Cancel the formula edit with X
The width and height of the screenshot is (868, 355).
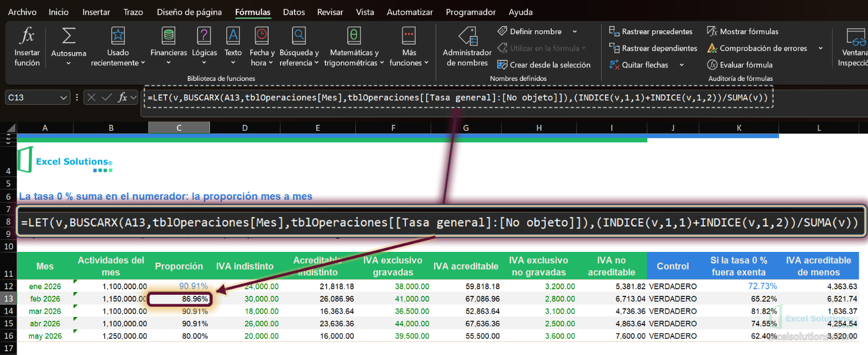point(92,97)
